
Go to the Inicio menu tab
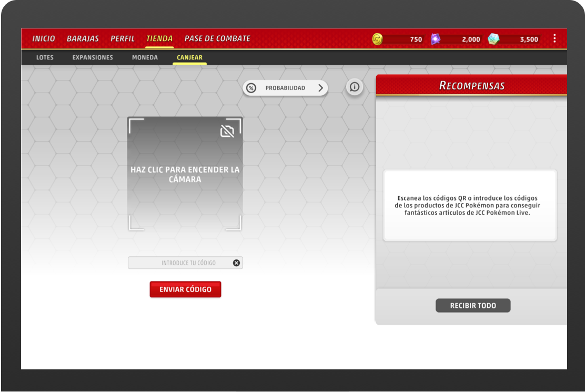[x=44, y=39]
